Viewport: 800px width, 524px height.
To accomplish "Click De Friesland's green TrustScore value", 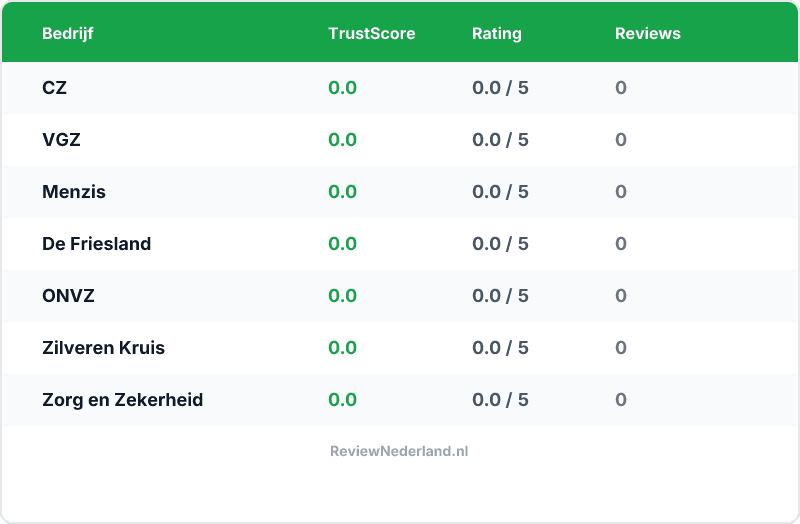I will 342,244.
